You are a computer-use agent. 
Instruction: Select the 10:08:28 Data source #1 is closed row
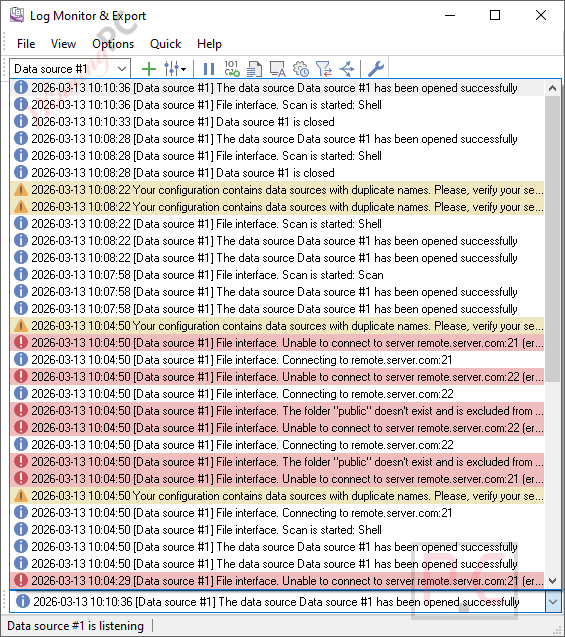click(x=277, y=173)
